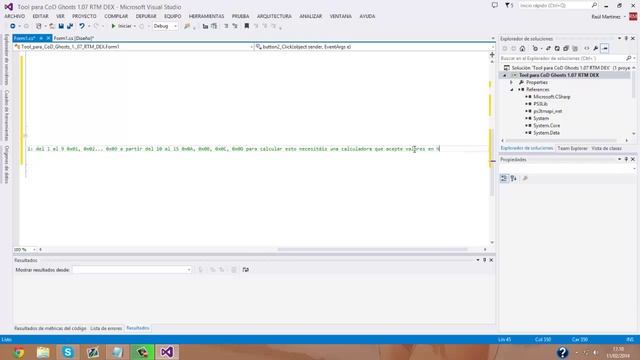Open the ARQUITECTURA menu
The image size is (640, 360).
click(274, 16)
